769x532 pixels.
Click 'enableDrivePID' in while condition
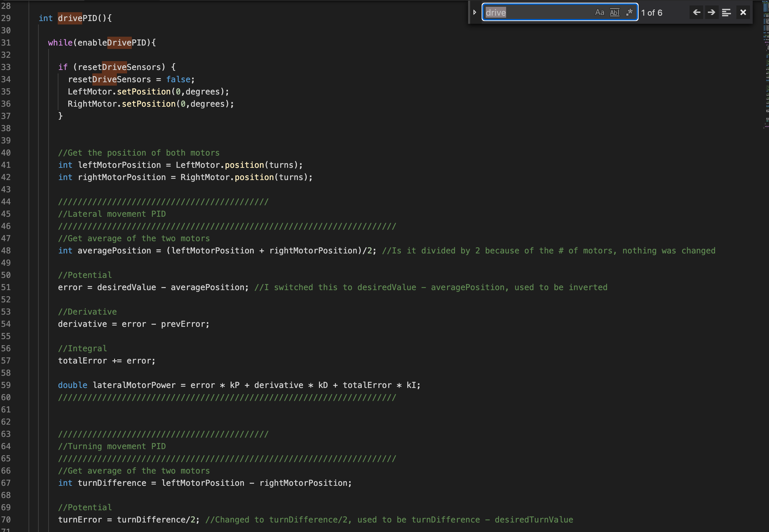coord(112,42)
